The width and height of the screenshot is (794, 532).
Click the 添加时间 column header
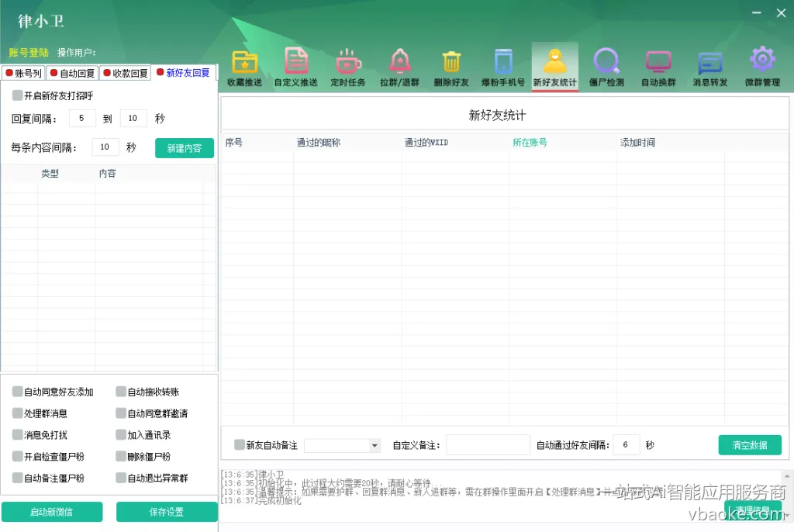point(637,143)
